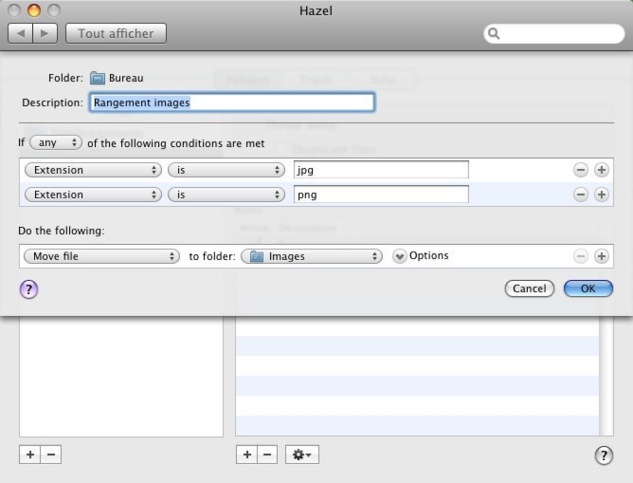The width and height of the screenshot is (633, 483).
Task: Open the any/all conditions dropdown
Action: (x=56, y=143)
